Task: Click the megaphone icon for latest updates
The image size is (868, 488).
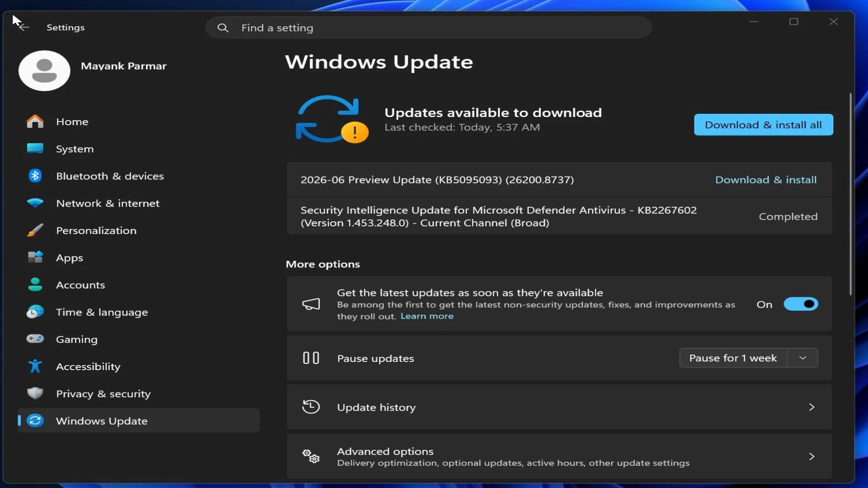Action: coord(311,304)
